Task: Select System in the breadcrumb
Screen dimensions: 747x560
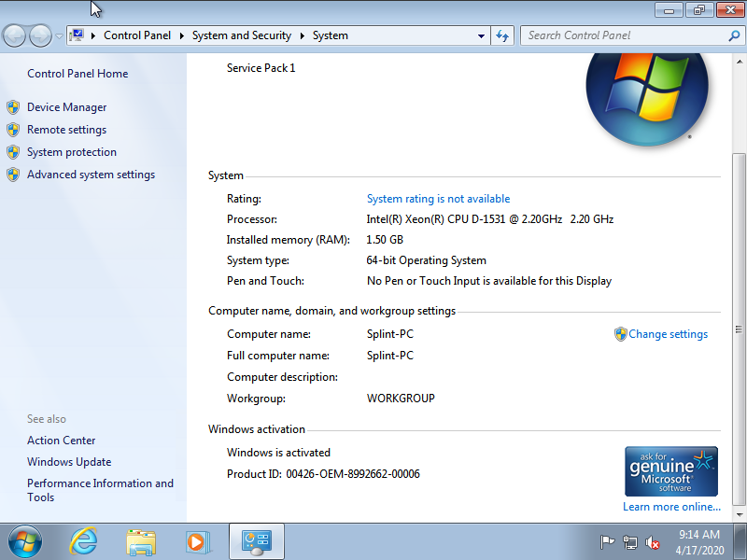Action: [331, 35]
